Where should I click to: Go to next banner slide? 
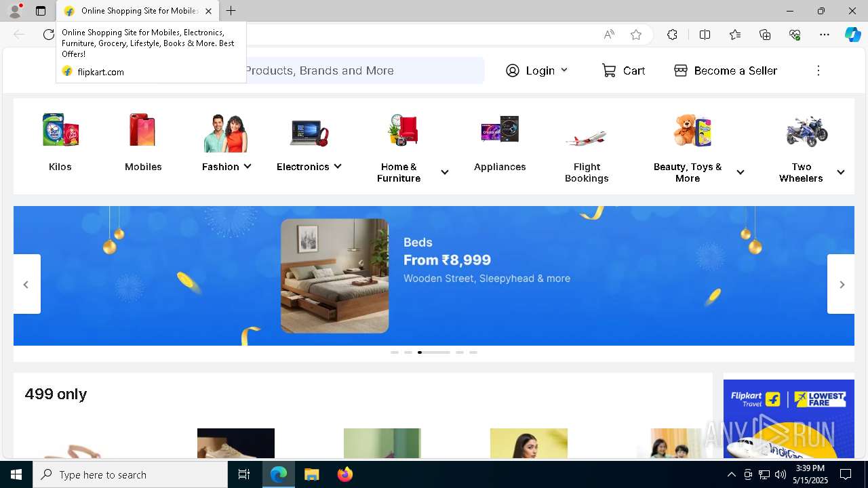842,284
